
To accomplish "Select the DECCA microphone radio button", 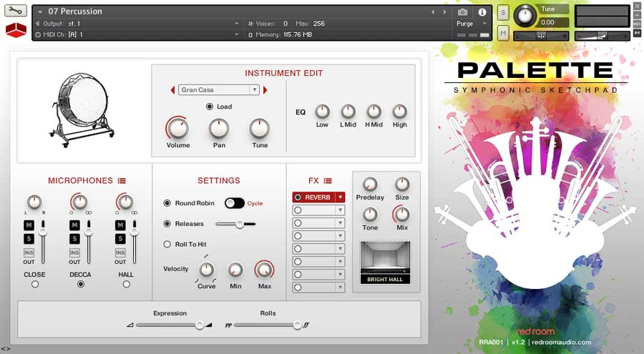I will pos(80,284).
